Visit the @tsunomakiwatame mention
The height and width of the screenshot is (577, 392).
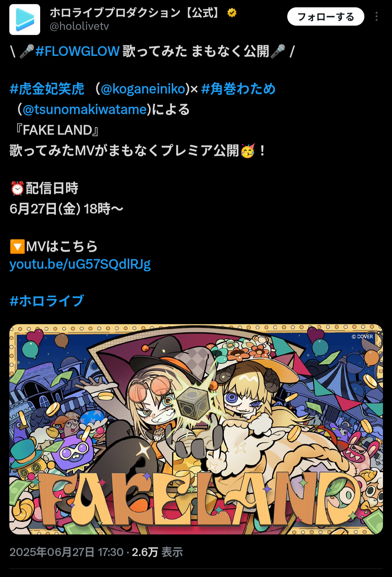tap(85, 109)
